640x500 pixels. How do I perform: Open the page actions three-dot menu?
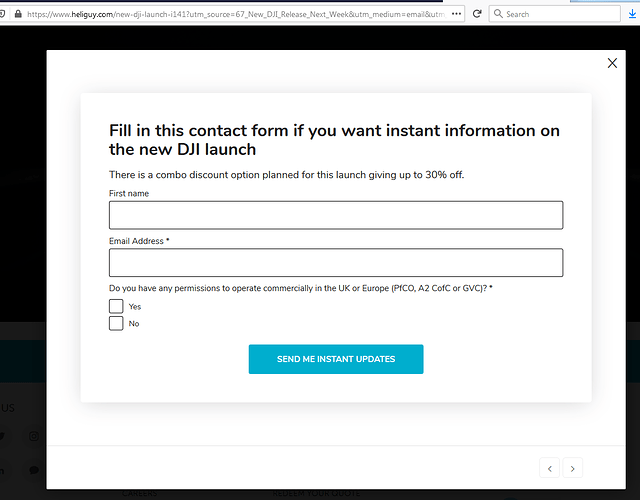pos(456,14)
